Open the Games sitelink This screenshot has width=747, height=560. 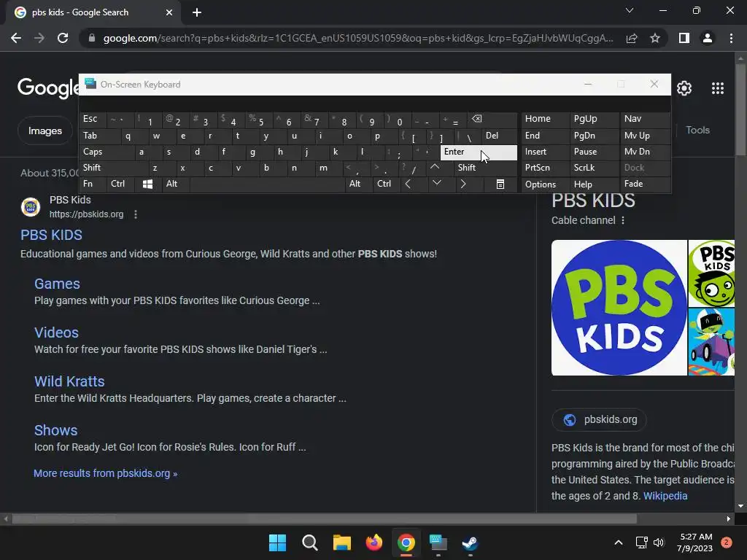57,284
